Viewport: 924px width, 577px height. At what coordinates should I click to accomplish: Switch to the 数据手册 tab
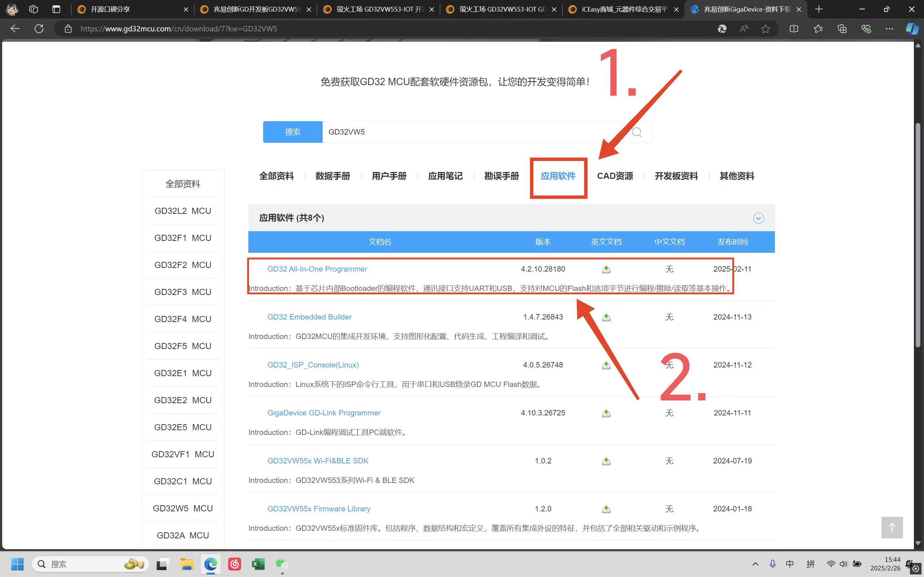click(332, 176)
